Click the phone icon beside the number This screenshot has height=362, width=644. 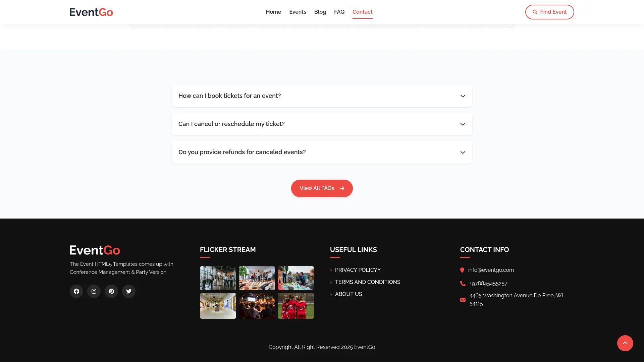[463, 284]
